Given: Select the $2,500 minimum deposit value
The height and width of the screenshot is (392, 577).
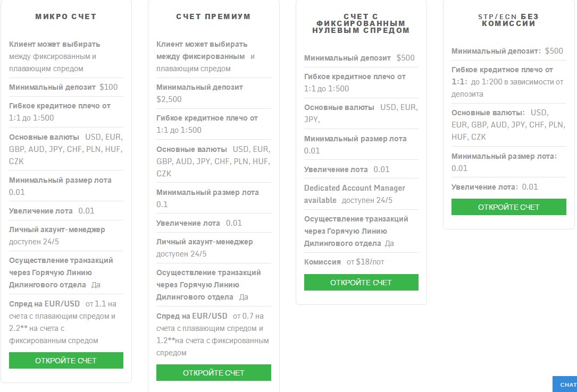Looking at the screenshot, I should coord(169,99).
